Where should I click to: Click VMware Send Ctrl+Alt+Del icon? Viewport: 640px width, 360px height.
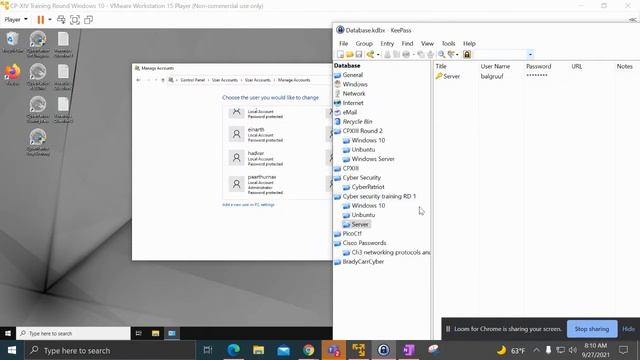coord(61,20)
